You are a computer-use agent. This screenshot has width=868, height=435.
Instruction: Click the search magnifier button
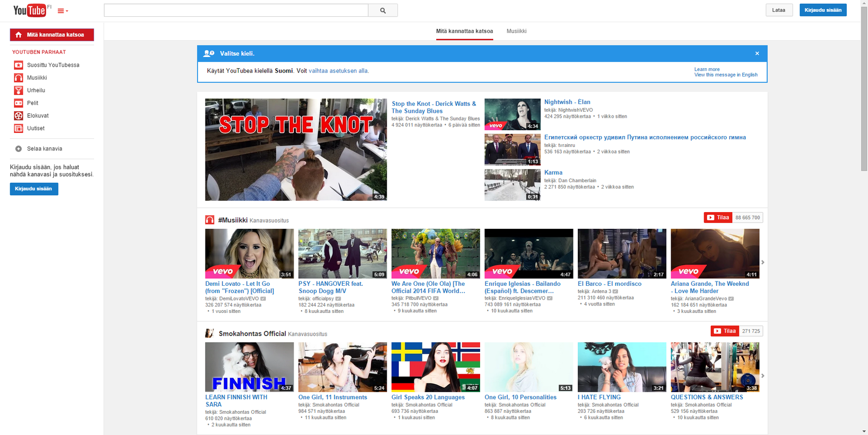(x=383, y=10)
